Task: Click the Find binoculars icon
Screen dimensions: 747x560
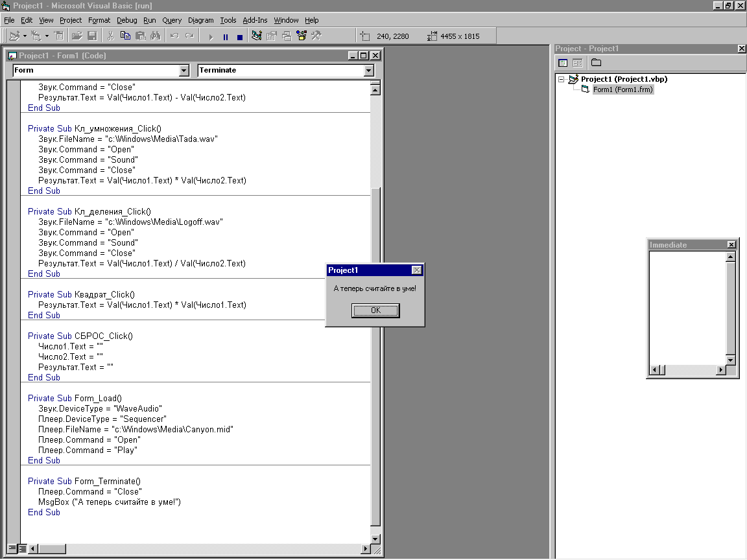Action: pos(156,36)
